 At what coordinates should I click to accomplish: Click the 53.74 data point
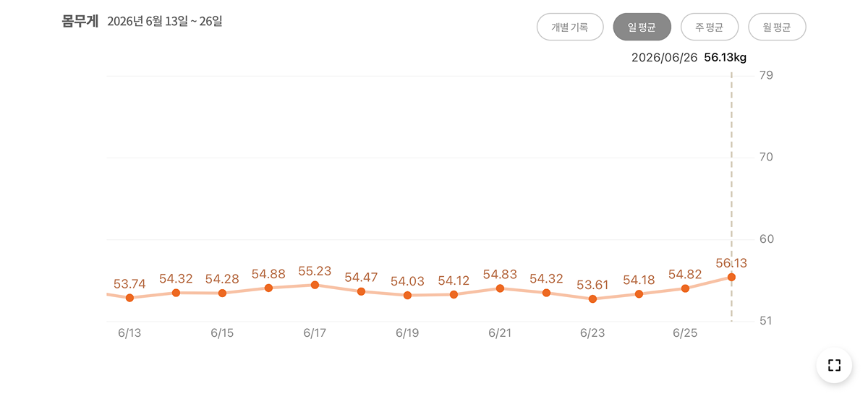tap(129, 298)
